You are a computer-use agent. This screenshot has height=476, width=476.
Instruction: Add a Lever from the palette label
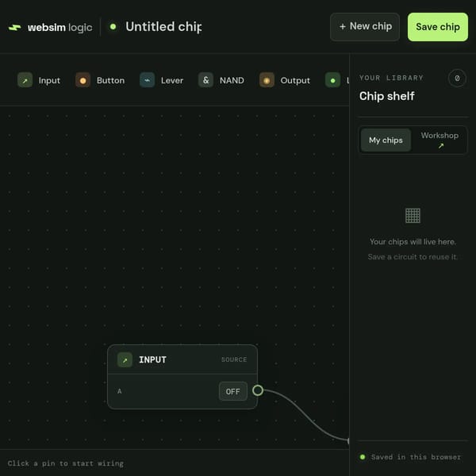[172, 80]
